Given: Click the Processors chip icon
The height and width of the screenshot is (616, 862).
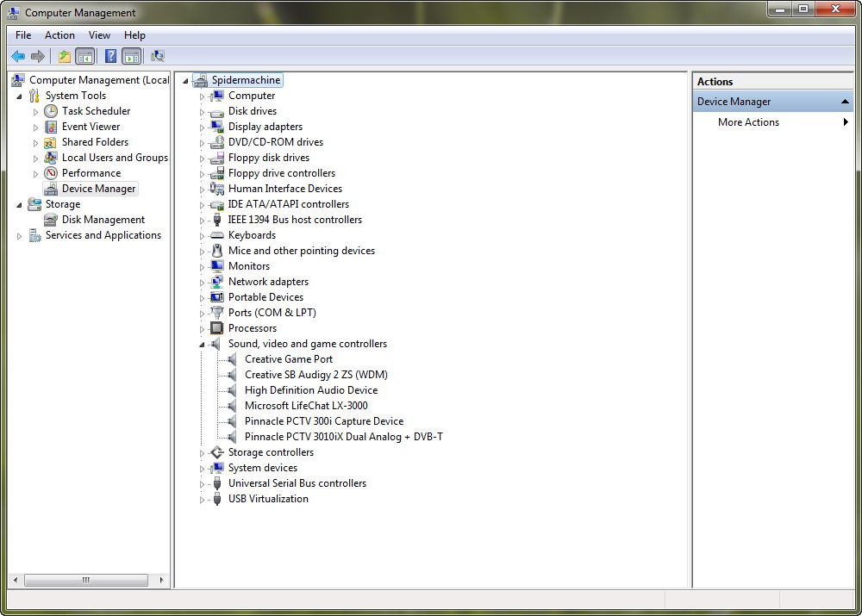Looking at the screenshot, I should 217,328.
